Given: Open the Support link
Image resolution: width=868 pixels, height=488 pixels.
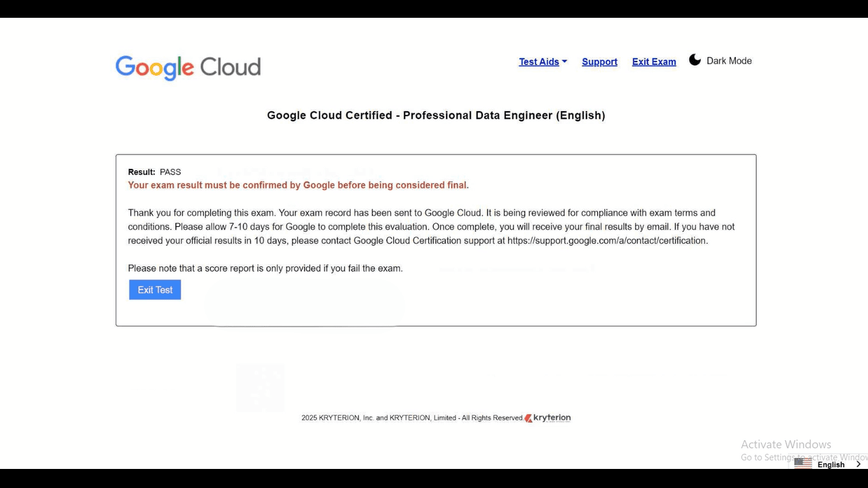Looking at the screenshot, I should click(x=599, y=62).
